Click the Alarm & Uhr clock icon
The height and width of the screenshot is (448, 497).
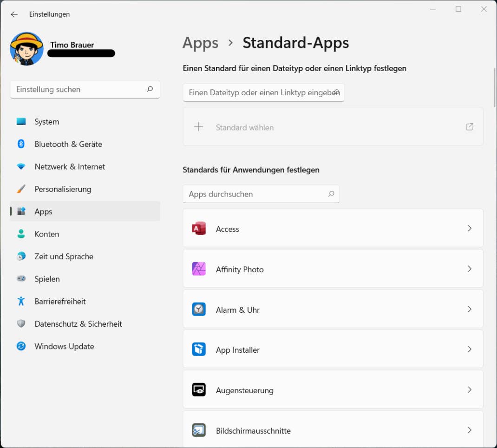coord(199,309)
